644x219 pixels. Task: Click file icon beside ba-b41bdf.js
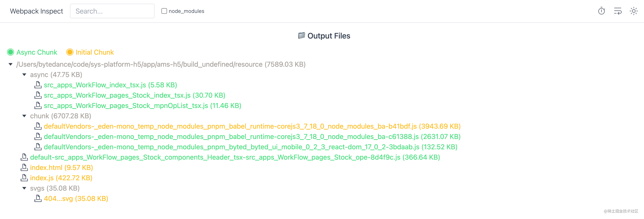38,126
